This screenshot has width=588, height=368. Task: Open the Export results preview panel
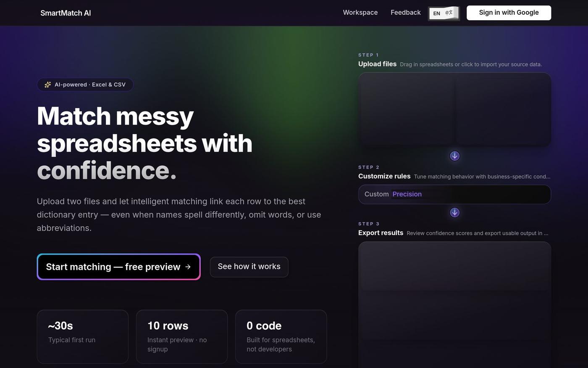[x=454, y=304]
